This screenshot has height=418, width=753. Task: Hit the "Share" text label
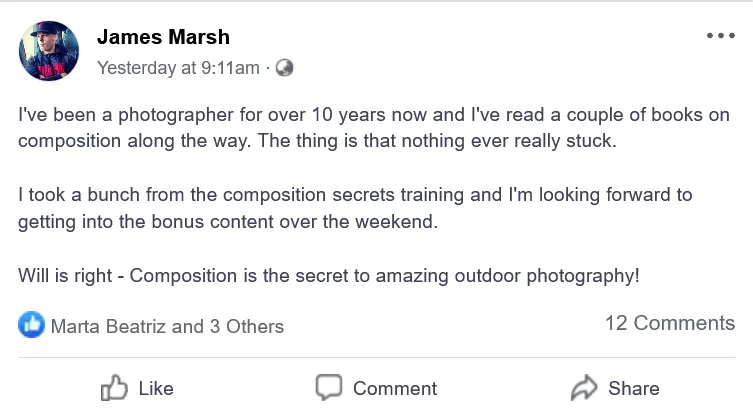point(633,388)
